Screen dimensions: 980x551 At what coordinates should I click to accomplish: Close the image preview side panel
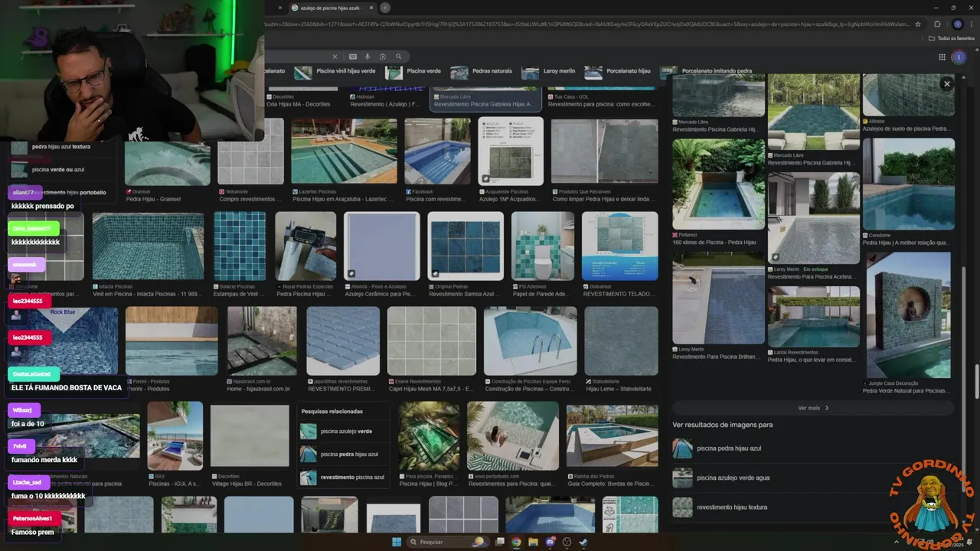click(947, 84)
